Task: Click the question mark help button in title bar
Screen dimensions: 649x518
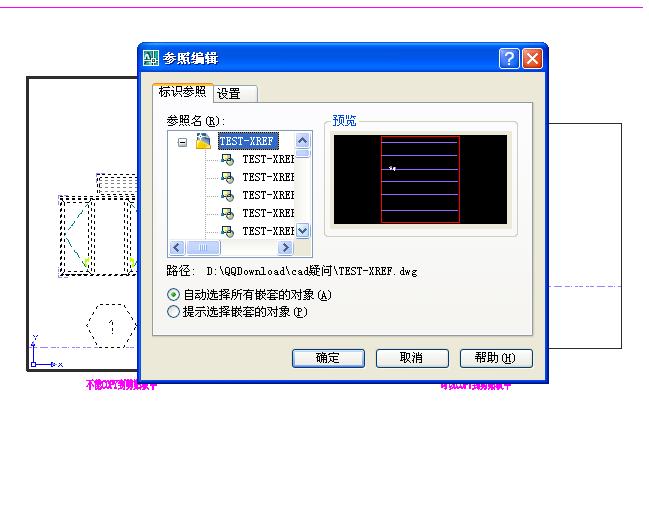Action: [509, 58]
